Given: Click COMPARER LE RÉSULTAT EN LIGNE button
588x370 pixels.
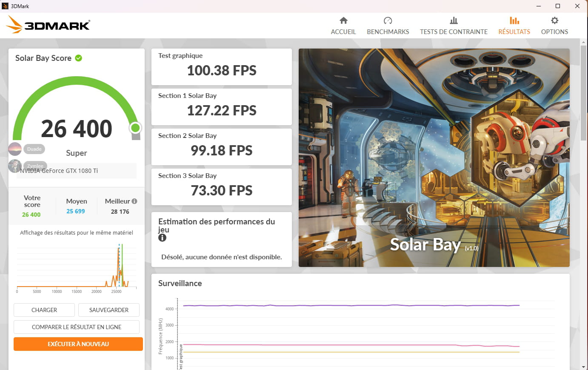Looking at the screenshot, I should coord(77,327).
